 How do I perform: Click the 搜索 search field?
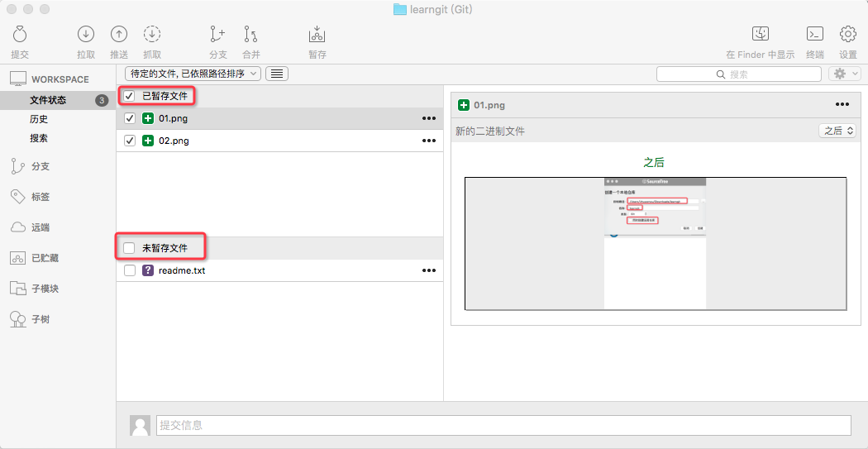pyautogui.click(x=738, y=74)
